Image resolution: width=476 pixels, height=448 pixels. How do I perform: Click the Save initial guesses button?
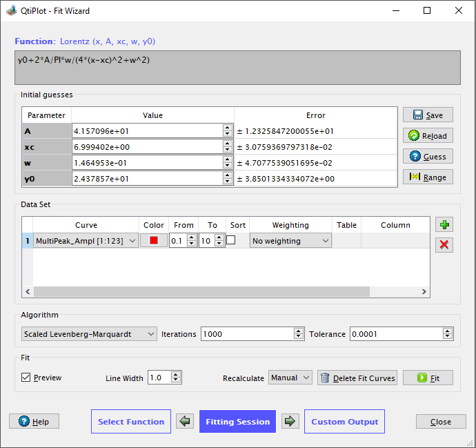click(428, 115)
